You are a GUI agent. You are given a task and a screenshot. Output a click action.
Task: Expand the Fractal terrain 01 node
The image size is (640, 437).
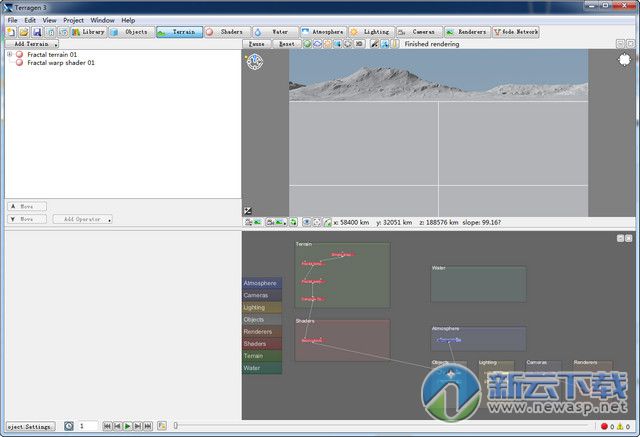[9, 54]
